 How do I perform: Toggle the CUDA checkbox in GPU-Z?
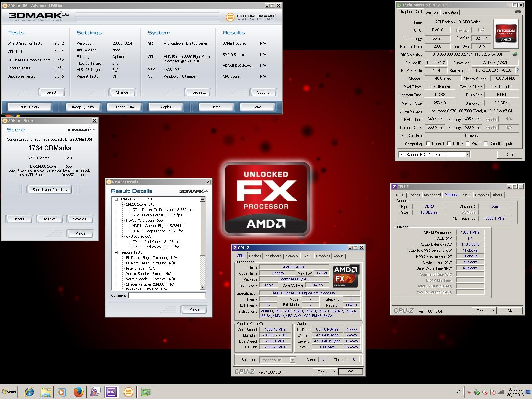449,144
